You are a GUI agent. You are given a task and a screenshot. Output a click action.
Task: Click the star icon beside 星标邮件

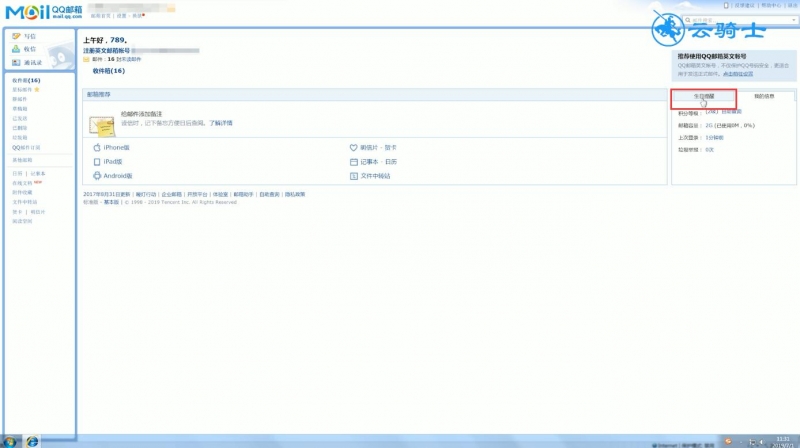tap(37, 89)
